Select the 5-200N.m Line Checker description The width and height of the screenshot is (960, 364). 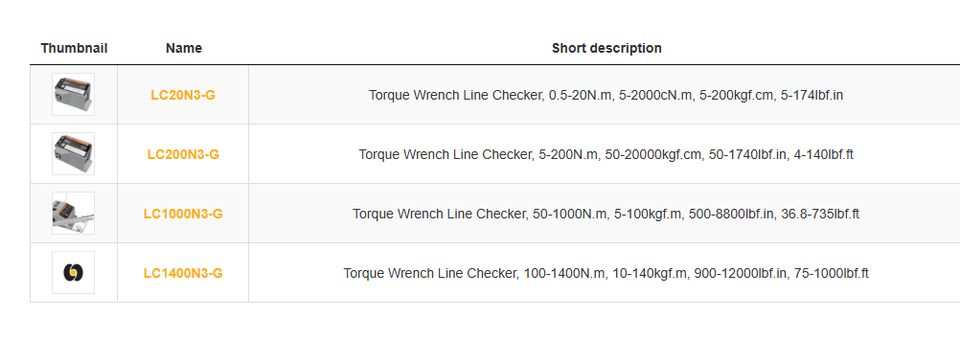pos(606,155)
